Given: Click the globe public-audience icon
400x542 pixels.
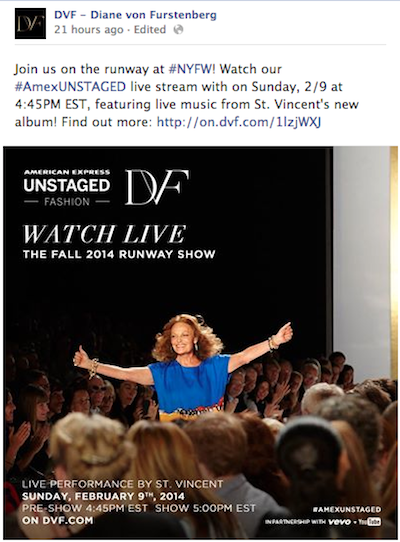Looking at the screenshot, I should tap(178, 30).
